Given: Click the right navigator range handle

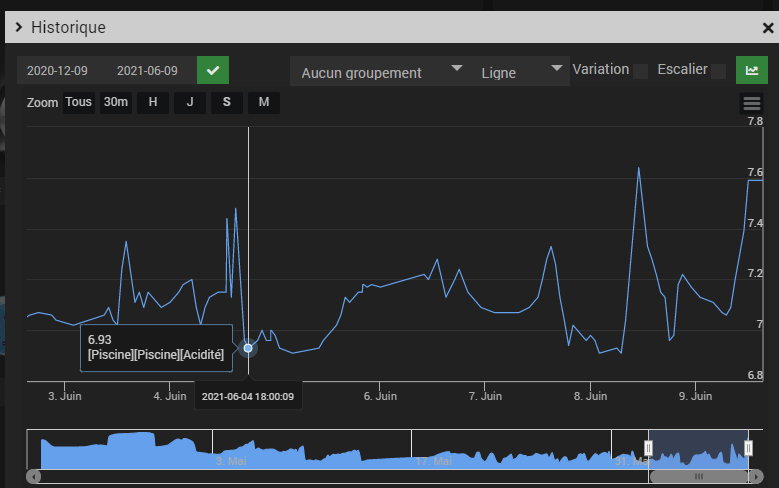Looking at the screenshot, I should click(x=748, y=448).
